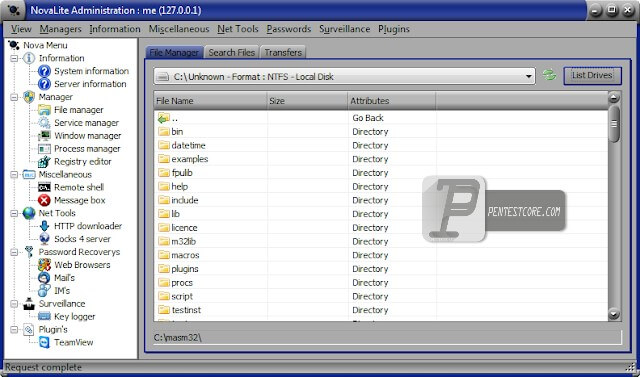The width and height of the screenshot is (640, 377).
Task: Click the Password Recoverys keys icon
Action: coord(29,252)
